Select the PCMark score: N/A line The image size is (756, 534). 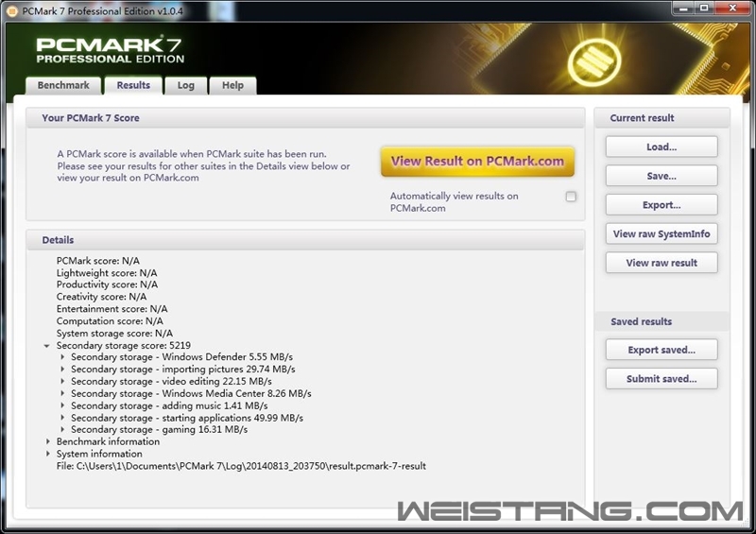point(98,261)
